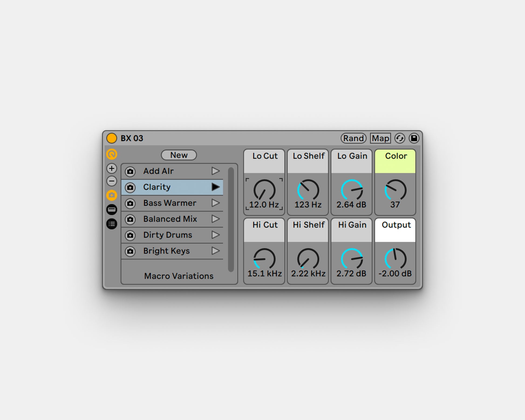Click the Lo Cut macro knob
525x420 pixels.
pos(264,190)
